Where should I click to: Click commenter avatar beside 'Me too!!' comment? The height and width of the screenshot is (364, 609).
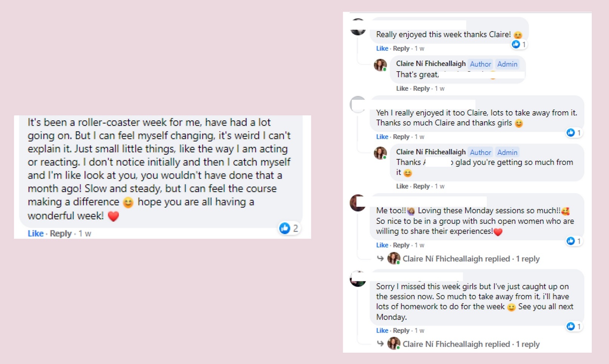coord(357,203)
